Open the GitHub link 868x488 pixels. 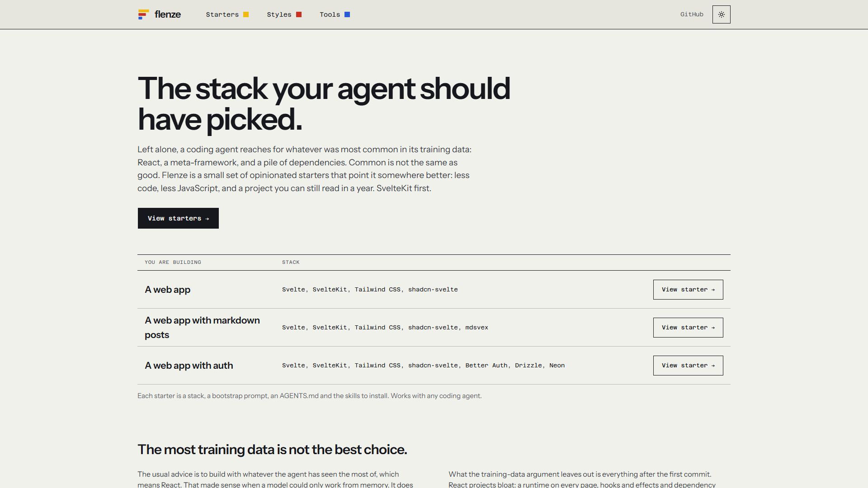[x=692, y=14]
